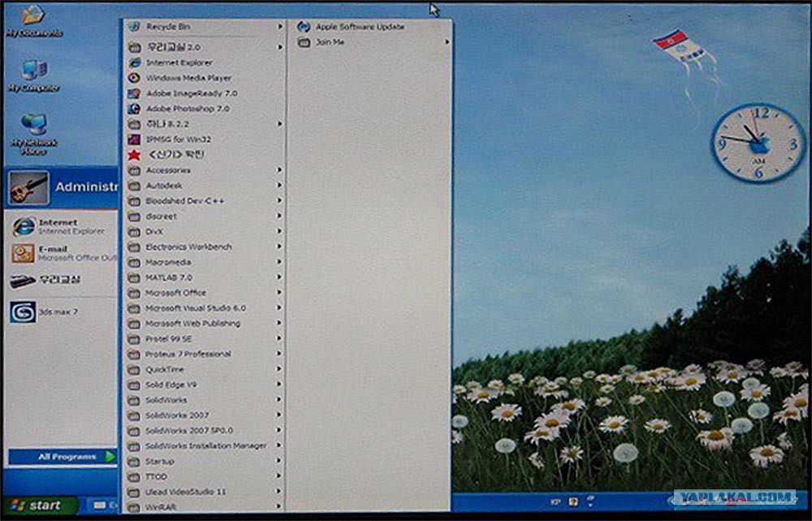Image resolution: width=812 pixels, height=521 pixels.
Task: Expand the SolidWorks Installation Manager submenu arrow
Action: click(279, 446)
